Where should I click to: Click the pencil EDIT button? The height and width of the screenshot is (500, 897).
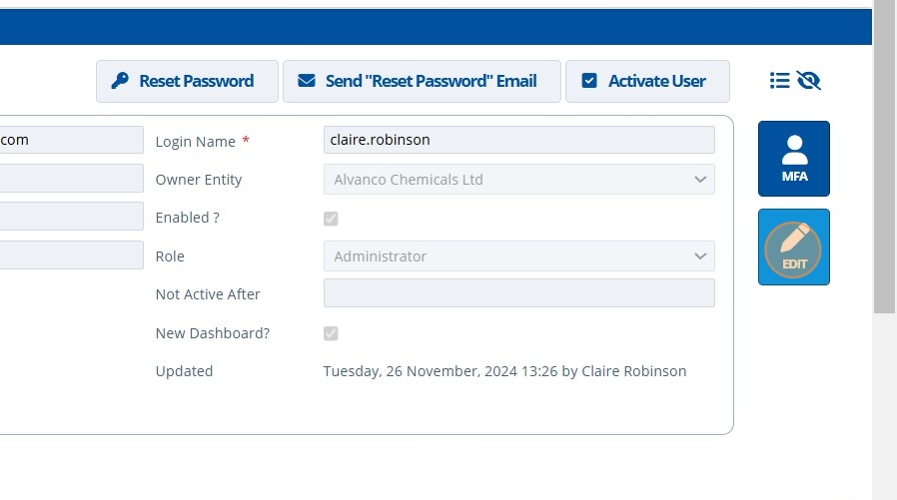tap(794, 247)
